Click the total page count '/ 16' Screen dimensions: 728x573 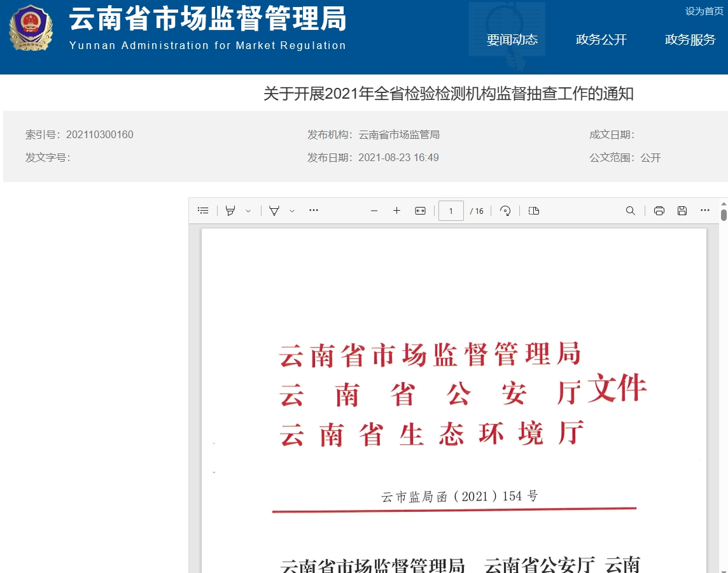477,211
